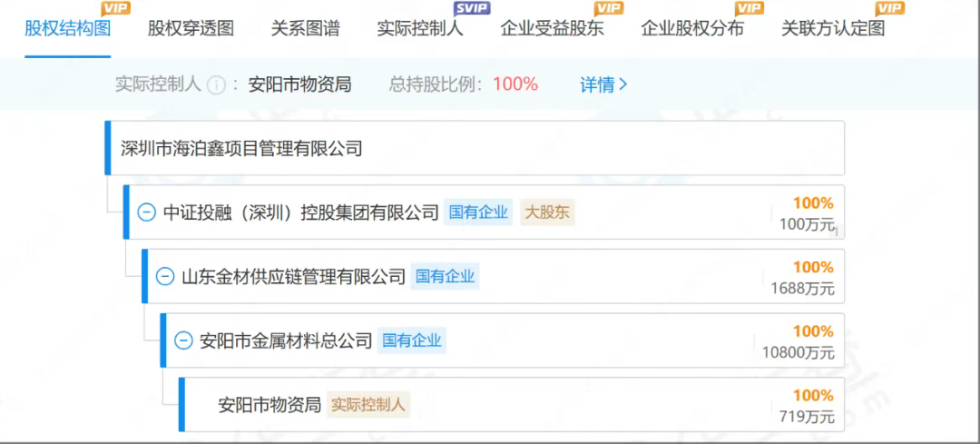
Task: Click the 100% value after 总持股比例
Action: 515,84
